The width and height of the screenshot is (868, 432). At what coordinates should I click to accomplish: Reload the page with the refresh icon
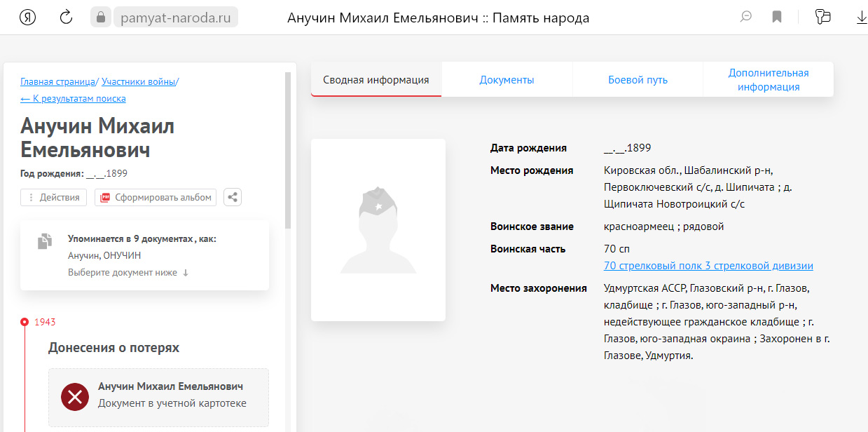[x=66, y=18]
